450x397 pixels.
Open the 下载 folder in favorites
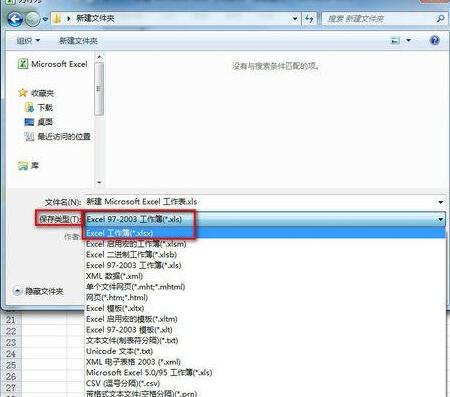tap(39, 107)
